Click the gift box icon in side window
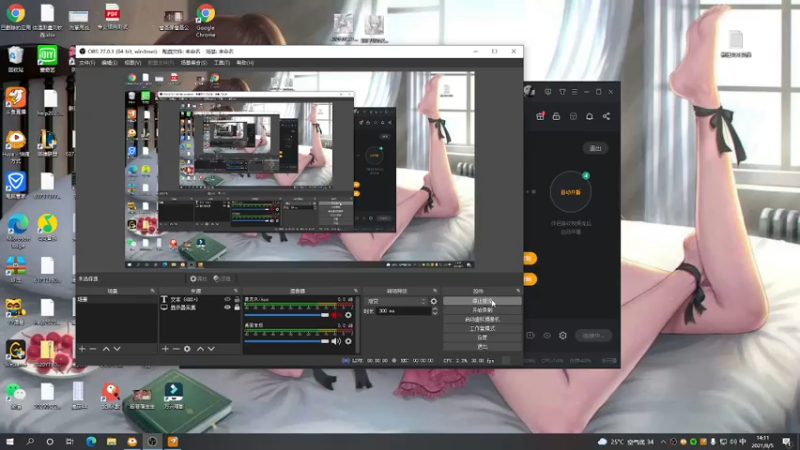Viewport: 800px width, 450px height. pyautogui.click(x=540, y=116)
